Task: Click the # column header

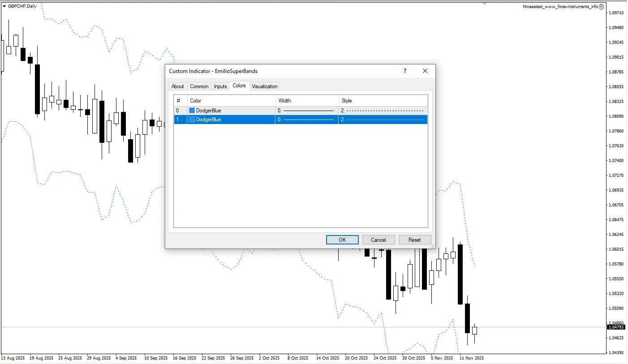Action: click(x=181, y=101)
